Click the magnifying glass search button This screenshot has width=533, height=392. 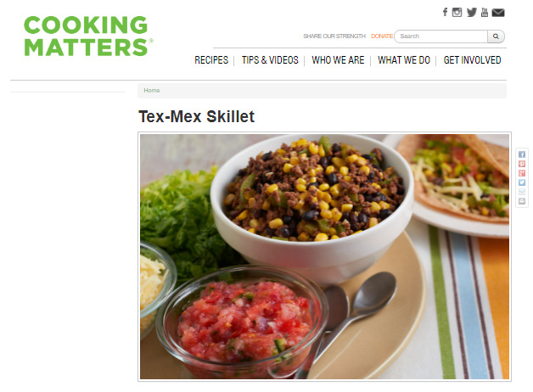coord(496,36)
